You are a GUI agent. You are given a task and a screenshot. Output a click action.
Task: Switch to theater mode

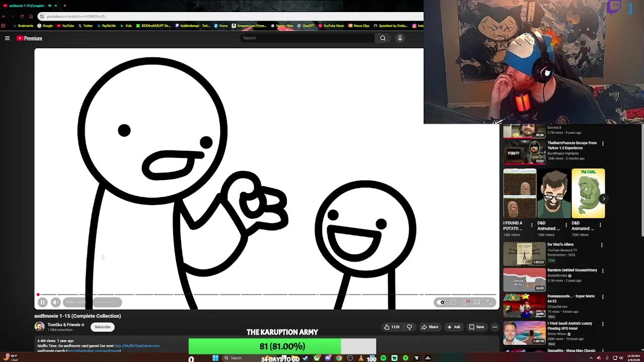[x=477, y=302]
